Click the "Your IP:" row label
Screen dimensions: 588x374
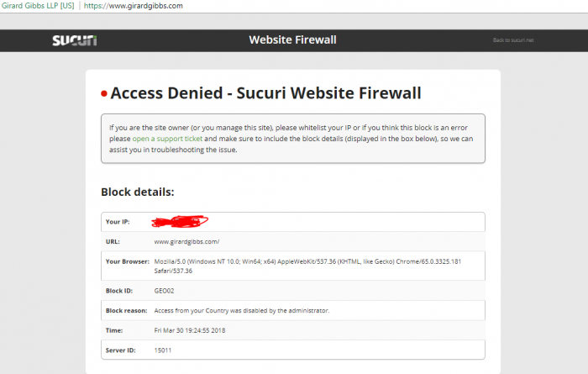(x=118, y=222)
